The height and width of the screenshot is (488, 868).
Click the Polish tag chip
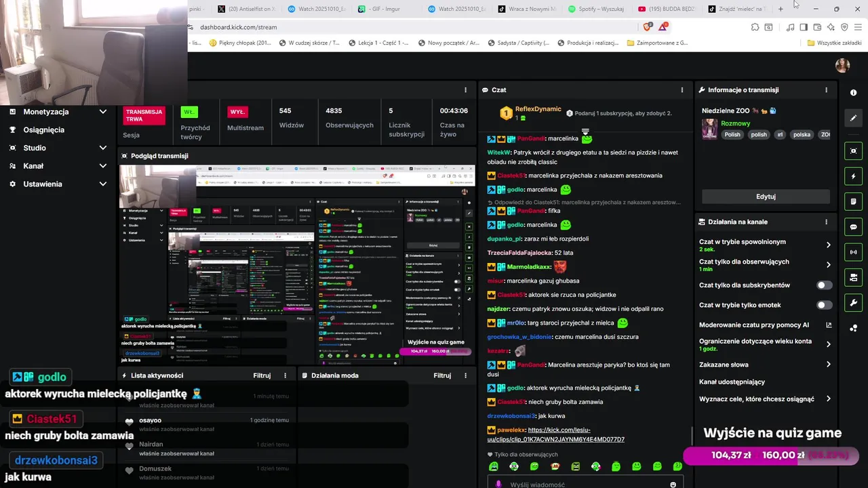(732, 135)
